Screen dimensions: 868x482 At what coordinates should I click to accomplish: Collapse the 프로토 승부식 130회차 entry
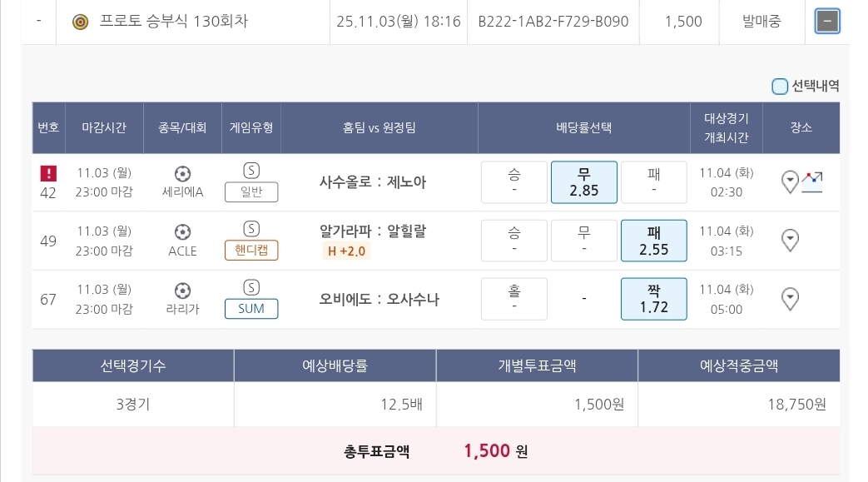tap(826, 22)
